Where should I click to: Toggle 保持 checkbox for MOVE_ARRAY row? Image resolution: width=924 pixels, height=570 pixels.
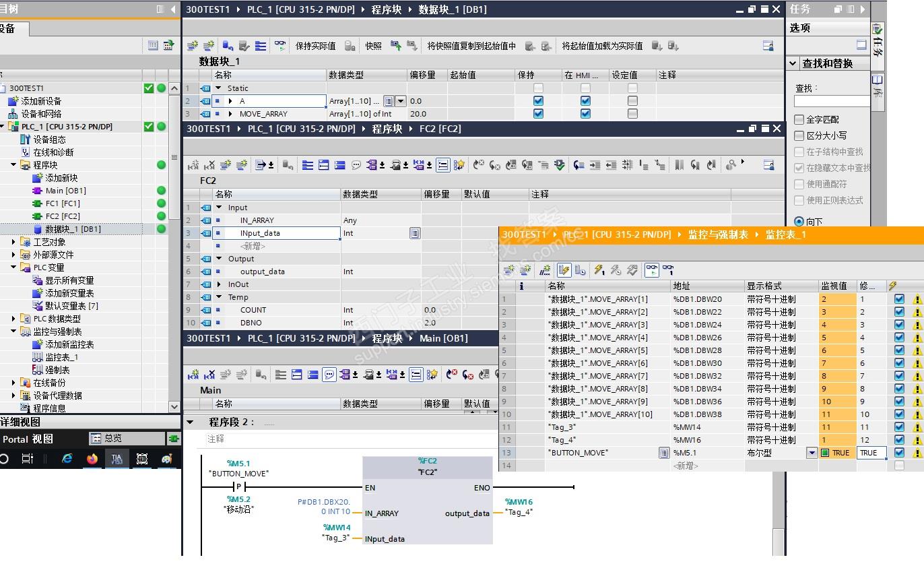tap(538, 114)
